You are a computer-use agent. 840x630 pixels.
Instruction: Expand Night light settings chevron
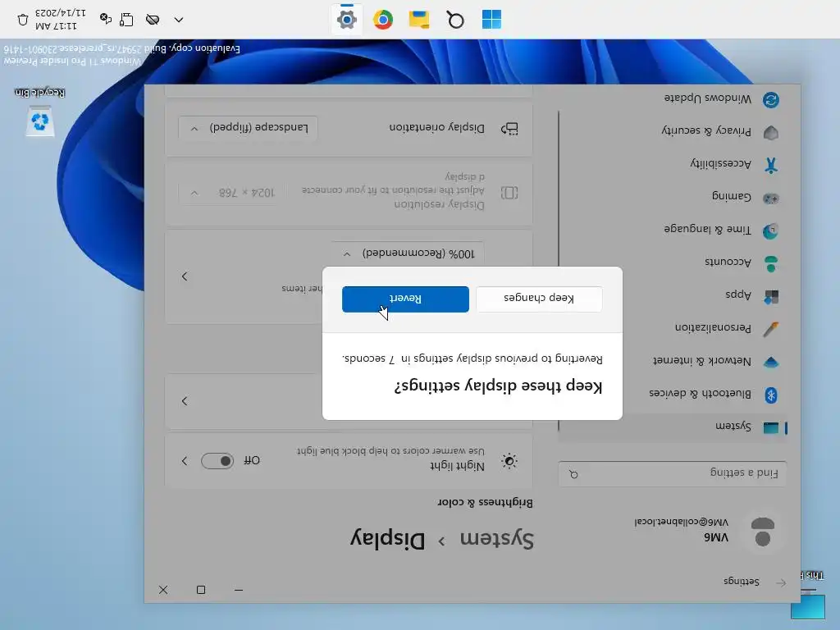coord(185,461)
